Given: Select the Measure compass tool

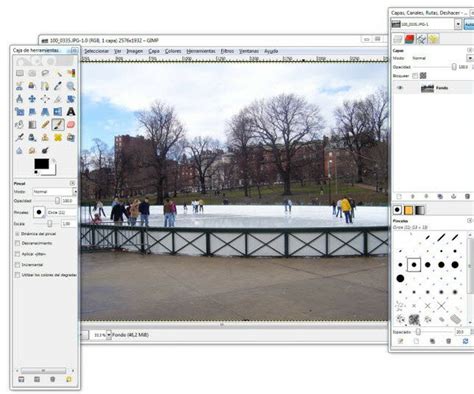Looking at the screenshot, I should click(x=20, y=99).
